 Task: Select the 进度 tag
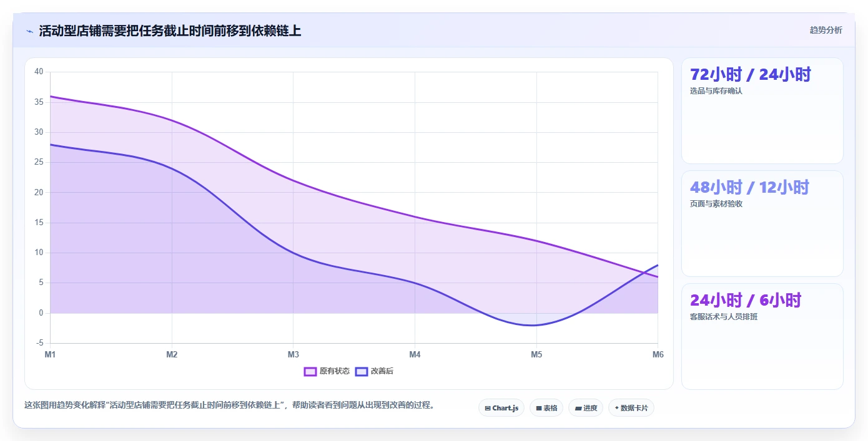tap(586, 408)
